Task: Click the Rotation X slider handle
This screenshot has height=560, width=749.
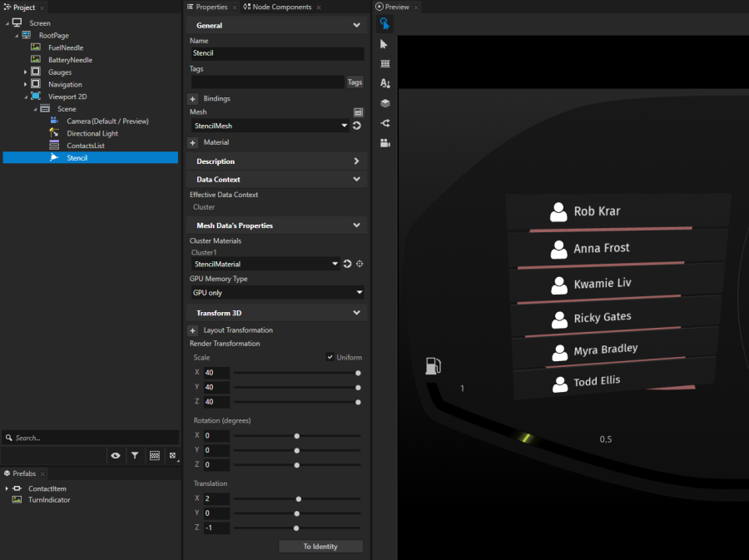Action: click(297, 435)
